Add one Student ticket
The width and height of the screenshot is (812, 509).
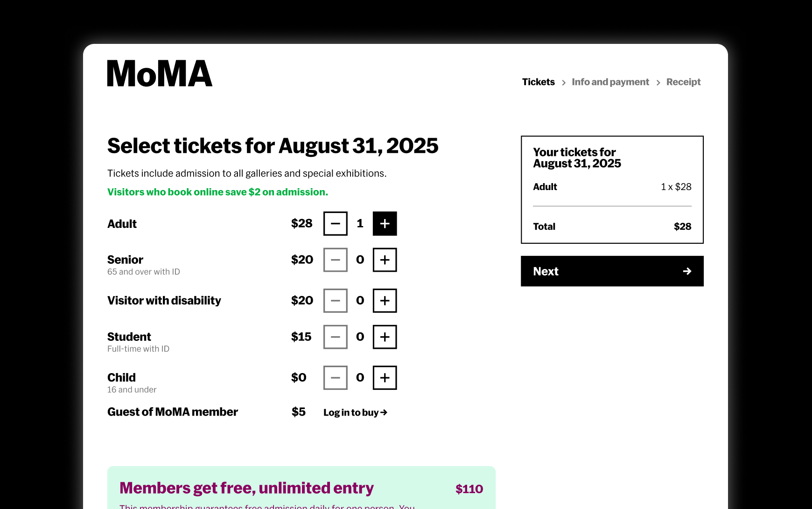384,337
